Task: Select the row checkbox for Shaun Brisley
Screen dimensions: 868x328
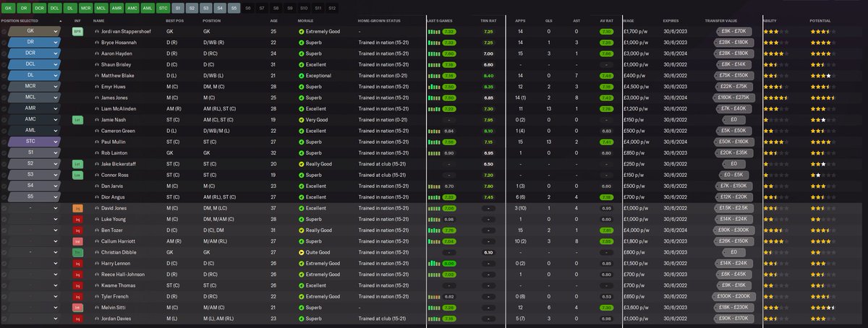Action: pos(4,65)
